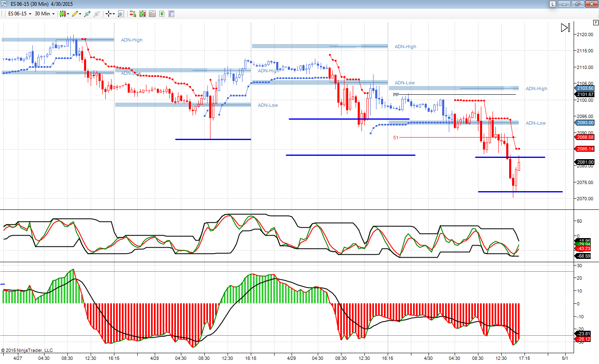Click the PP pivot label
The height and width of the screenshot is (364, 599).
click(x=396, y=95)
